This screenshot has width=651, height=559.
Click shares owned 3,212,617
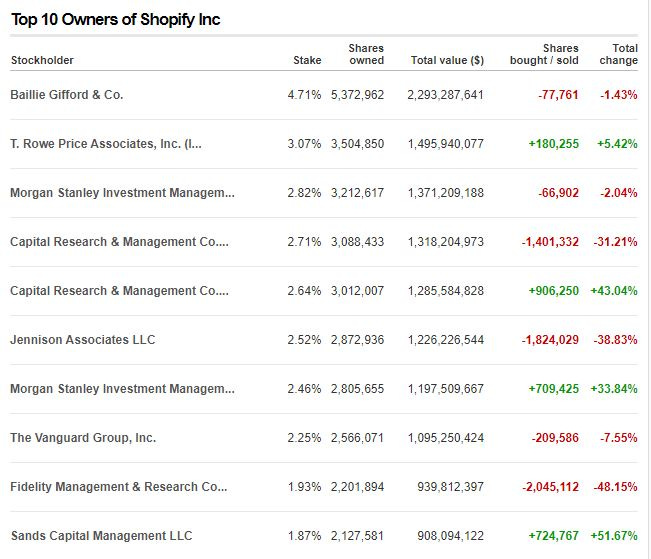357,193
